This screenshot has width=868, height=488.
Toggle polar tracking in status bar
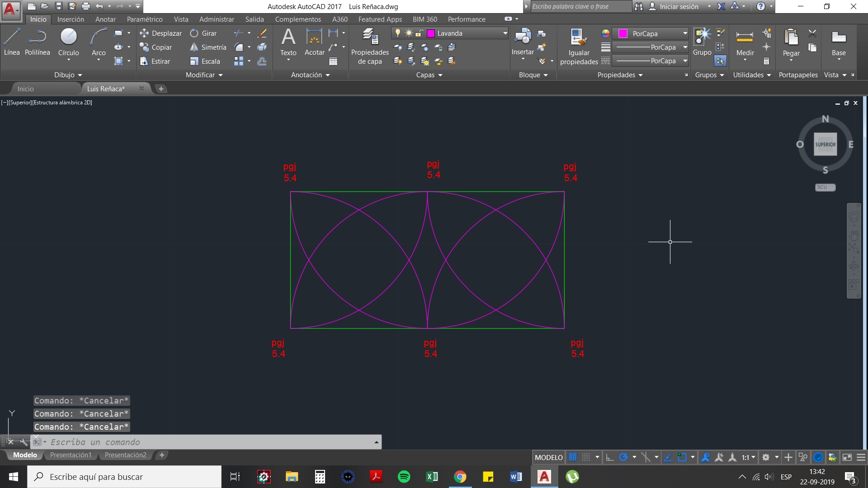623,457
